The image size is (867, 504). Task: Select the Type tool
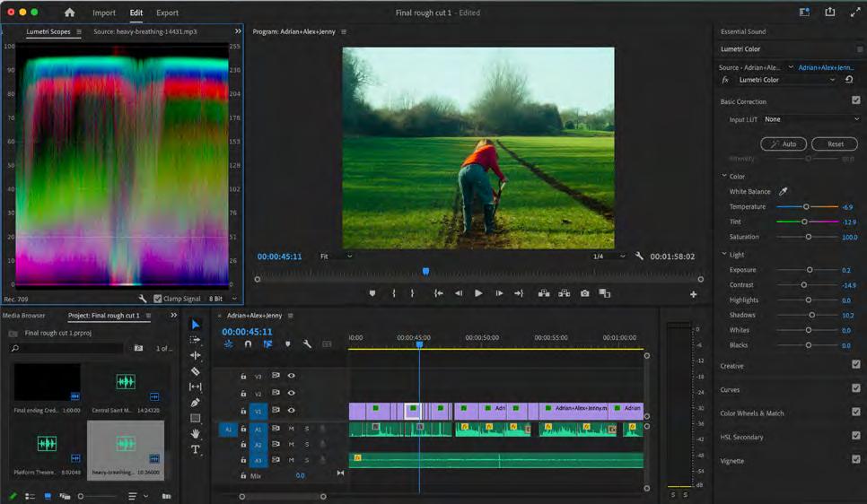195,449
